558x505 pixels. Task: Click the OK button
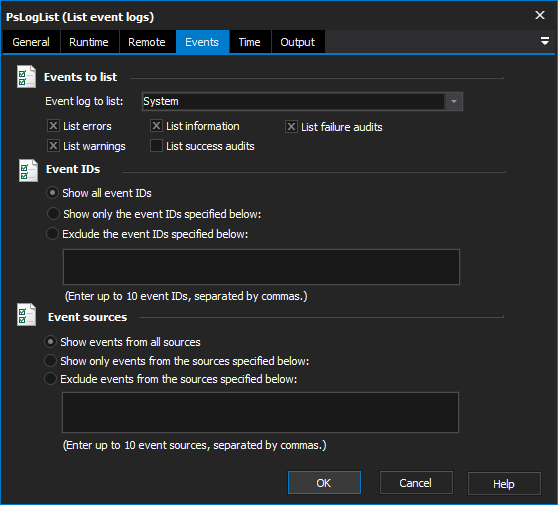[324, 483]
